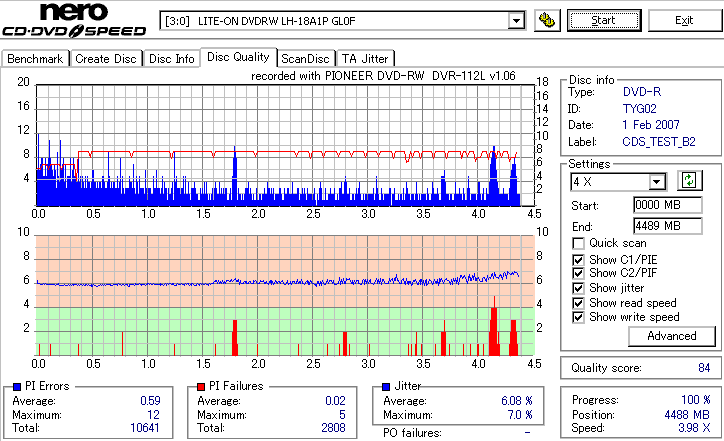Click the date value 1 Feb 2007

point(651,125)
